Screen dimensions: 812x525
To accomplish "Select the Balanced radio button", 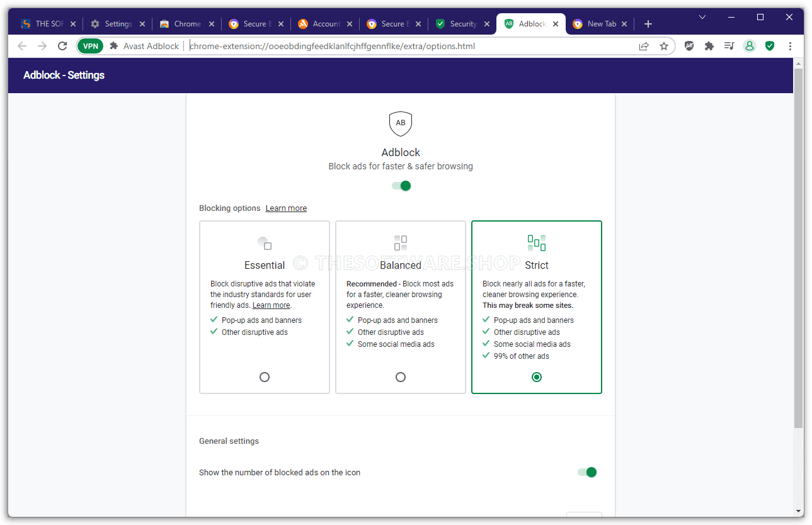I will pyautogui.click(x=401, y=377).
